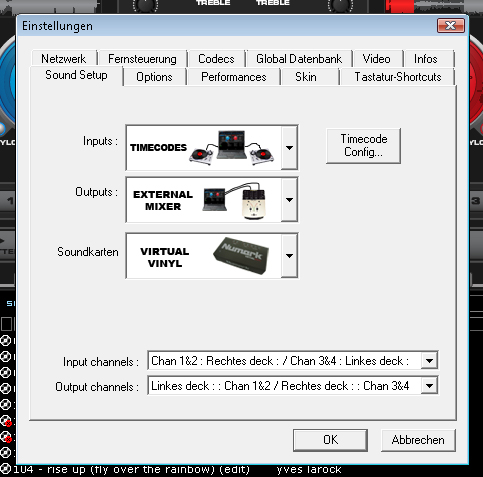Open the Global Datenbank tab
Image resolution: width=483 pixels, height=477 pixels.
click(x=299, y=59)
